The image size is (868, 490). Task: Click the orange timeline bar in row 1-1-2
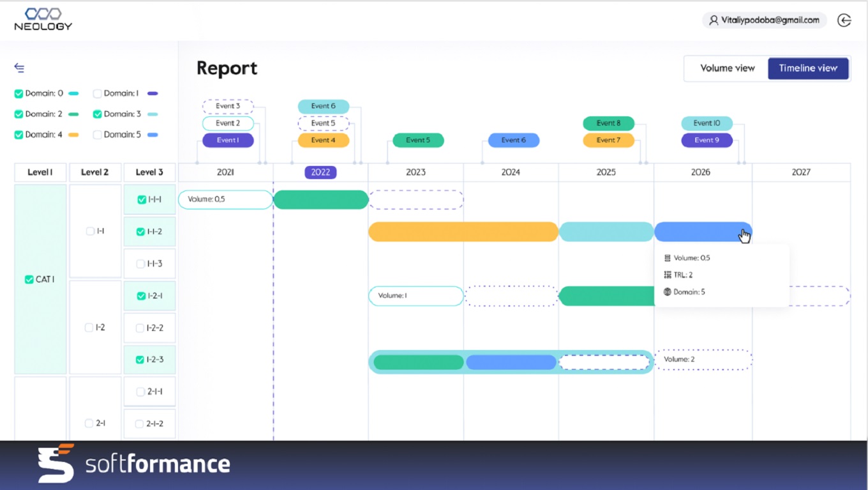coord(463,232)
